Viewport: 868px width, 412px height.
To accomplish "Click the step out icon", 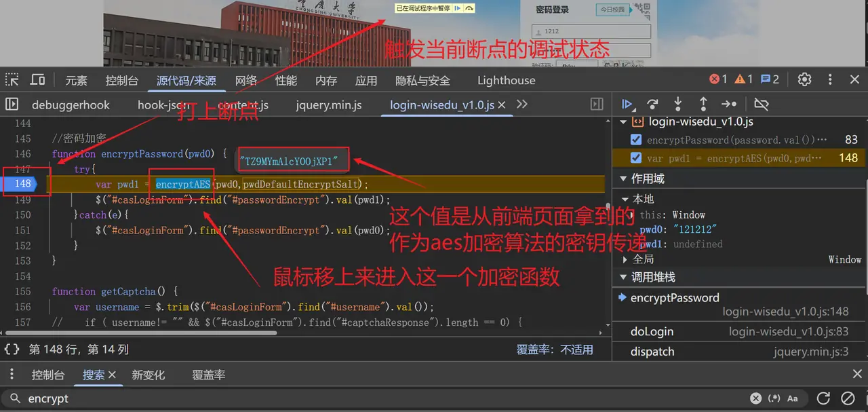I will [703, 104].
